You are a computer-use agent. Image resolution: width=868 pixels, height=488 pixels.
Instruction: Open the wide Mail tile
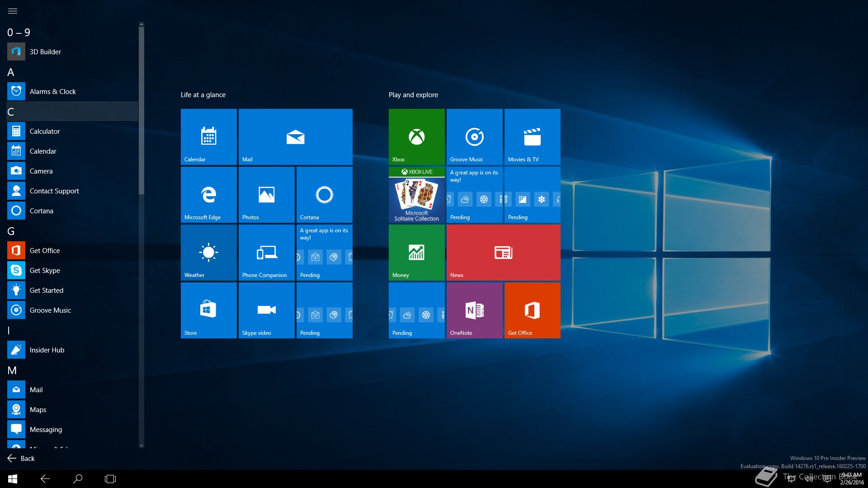pyautogui.click(x=296, y=137)
